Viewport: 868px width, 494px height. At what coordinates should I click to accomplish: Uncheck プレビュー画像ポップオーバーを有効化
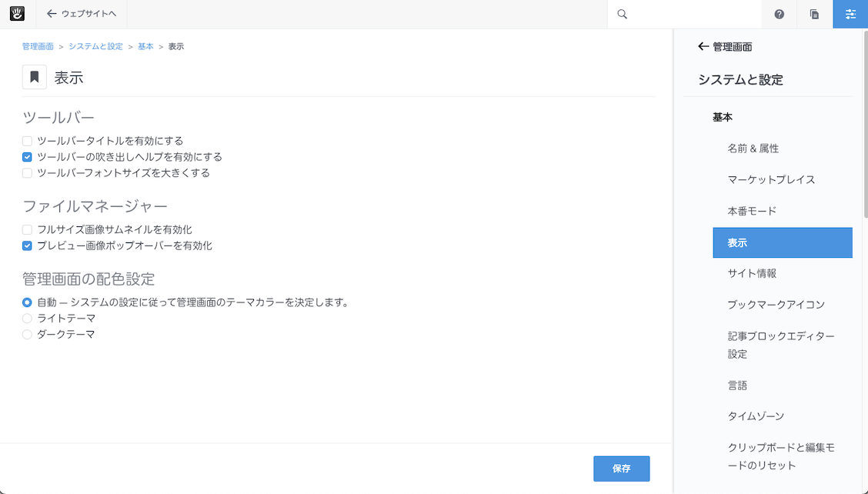[x=27, y=246]
